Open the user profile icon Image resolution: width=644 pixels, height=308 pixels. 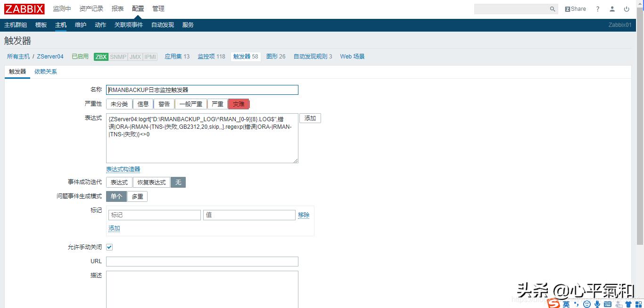[612, 8]
